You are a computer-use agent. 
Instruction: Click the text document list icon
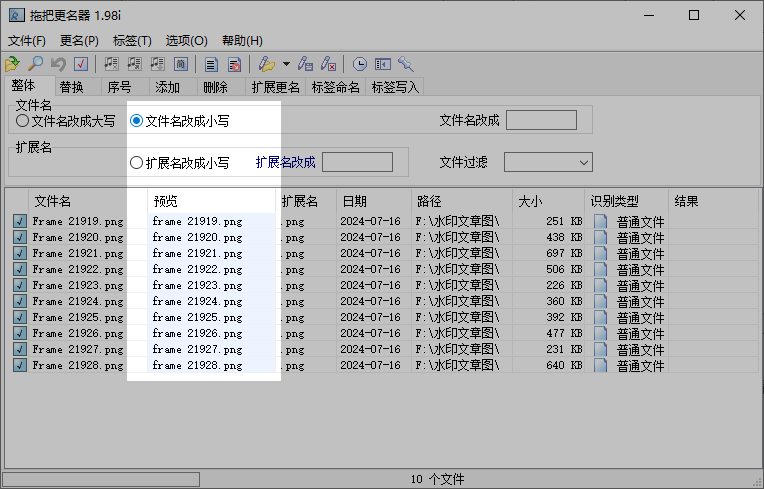point(211,64)
